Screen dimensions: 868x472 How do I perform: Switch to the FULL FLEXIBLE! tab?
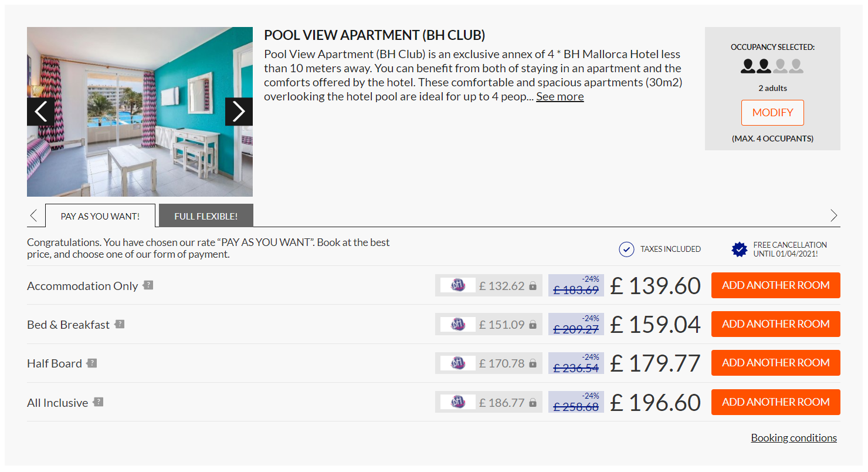(x=206, y=215)
